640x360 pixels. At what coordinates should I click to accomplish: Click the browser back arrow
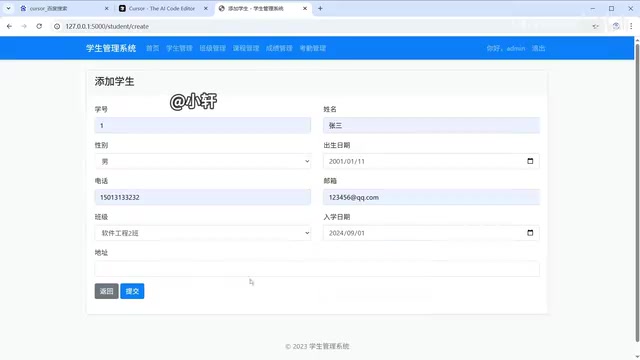tap(9, 26)
